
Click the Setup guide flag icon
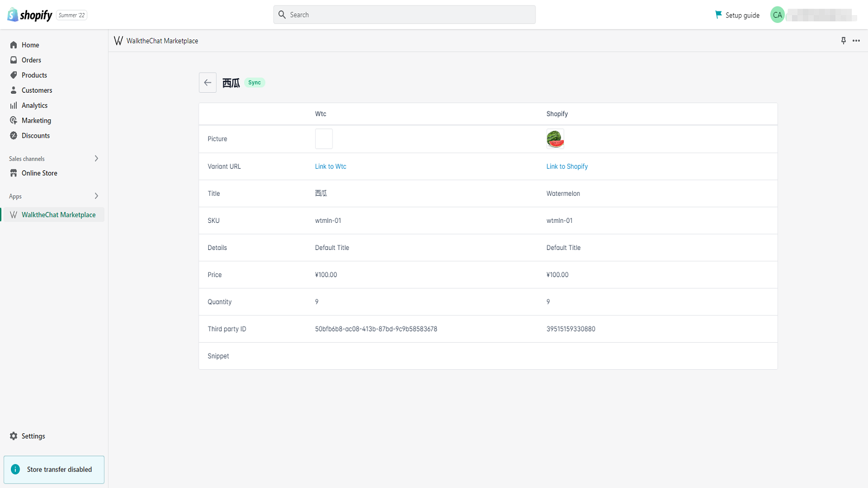tap(718, 15)
